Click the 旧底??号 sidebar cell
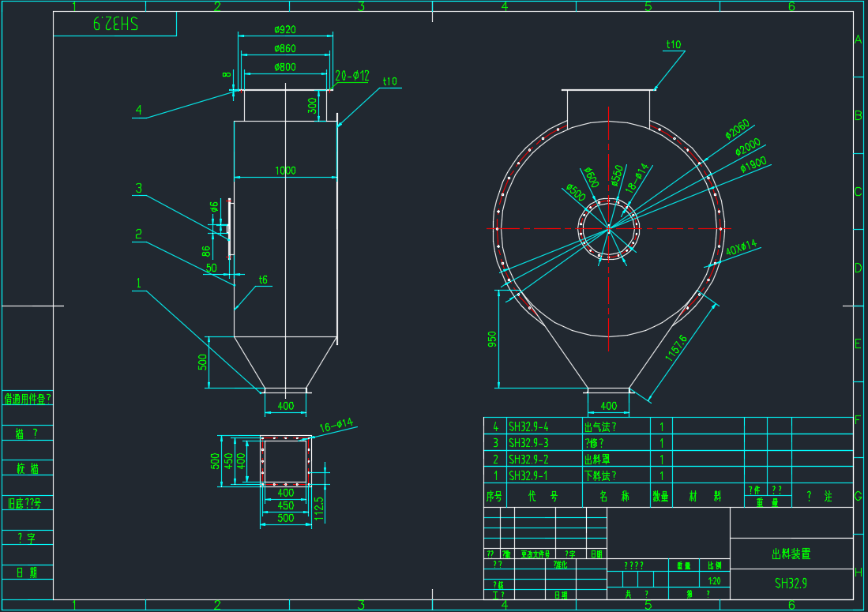Viewport: 868px width, 612px height. (25, 503)
